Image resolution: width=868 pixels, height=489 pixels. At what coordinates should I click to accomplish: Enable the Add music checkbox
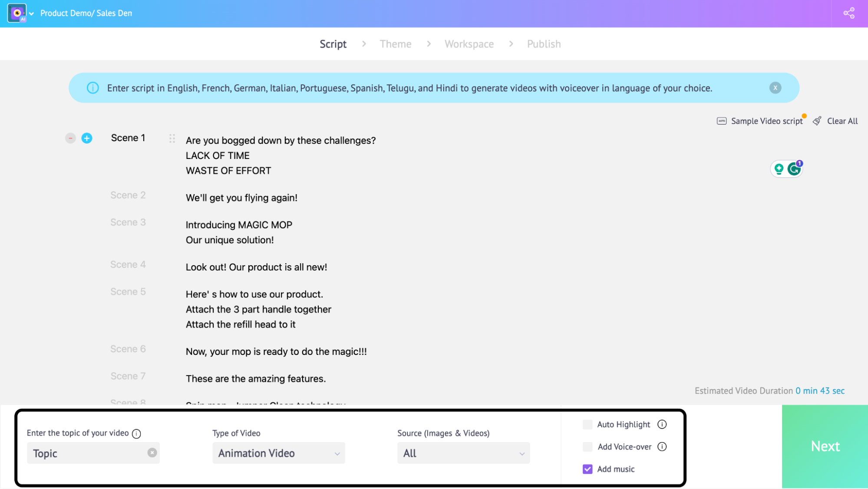coord(588,469)
